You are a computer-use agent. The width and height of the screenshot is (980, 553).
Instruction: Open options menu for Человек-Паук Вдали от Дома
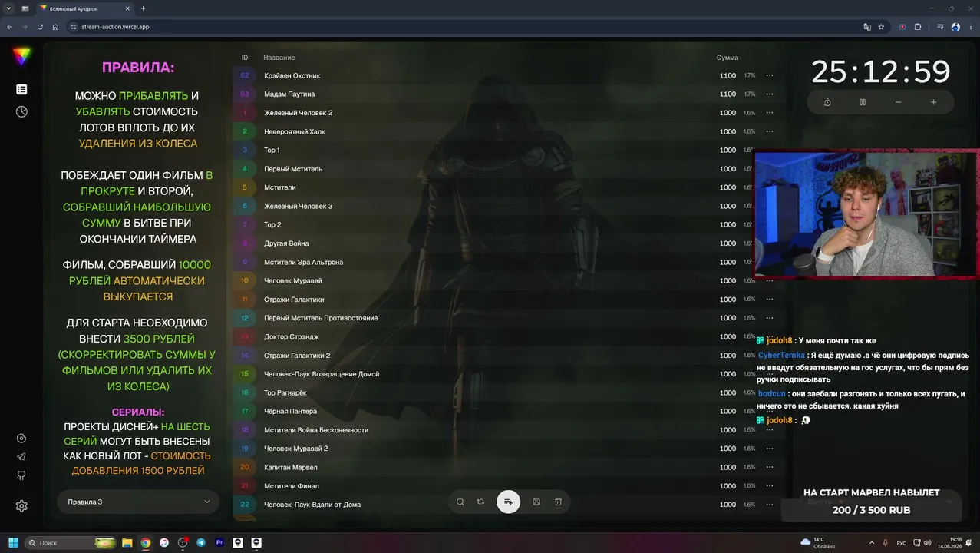click(x=770, y=505)
